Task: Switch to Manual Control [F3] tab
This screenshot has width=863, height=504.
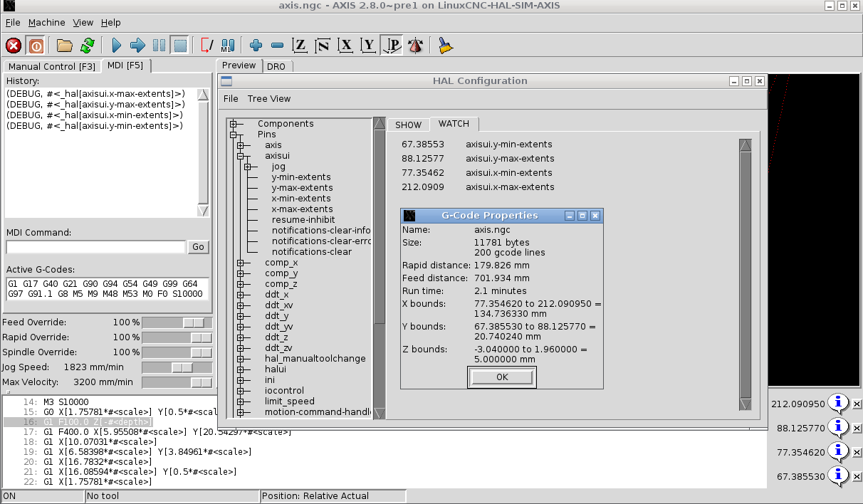Action: point(51,66)
